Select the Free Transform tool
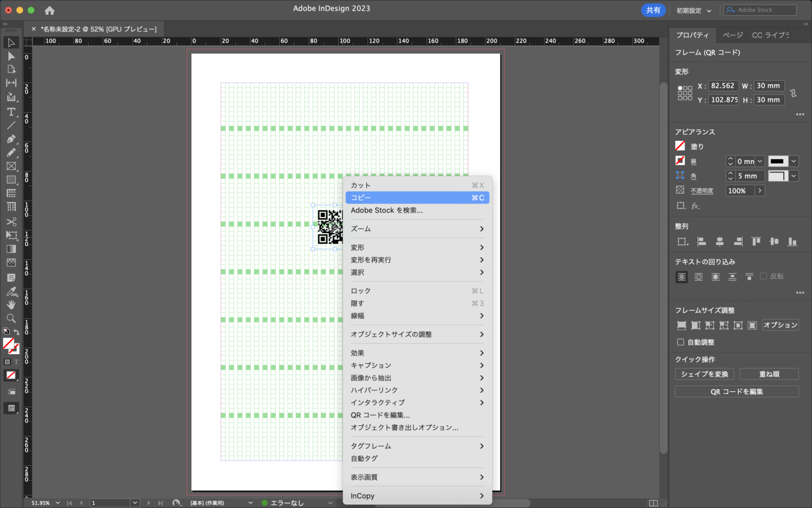The height and width of the screenshot is (508, 812). pyautogui.click(x=11, y=235)
